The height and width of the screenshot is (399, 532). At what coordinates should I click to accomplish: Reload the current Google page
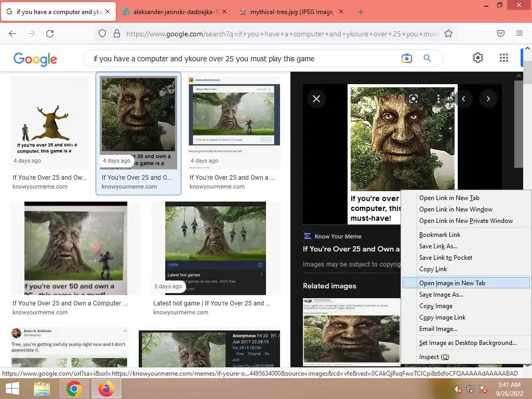[50, 34]
